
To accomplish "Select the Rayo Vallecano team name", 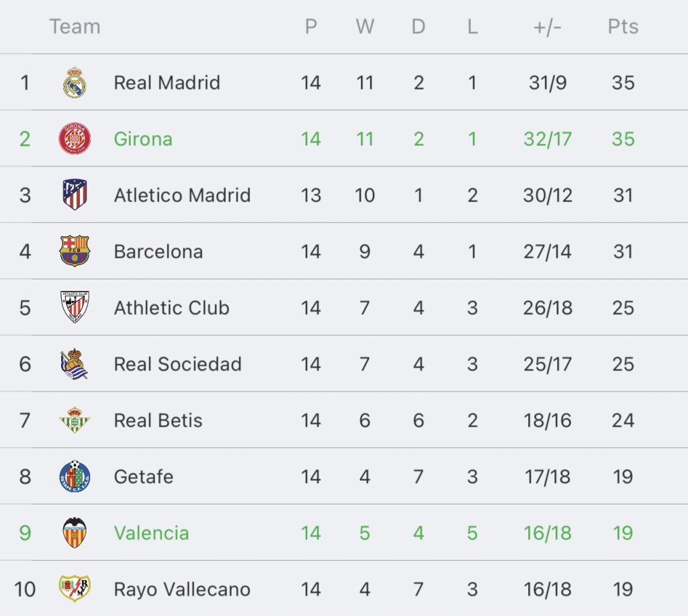I will coord(182,589).
